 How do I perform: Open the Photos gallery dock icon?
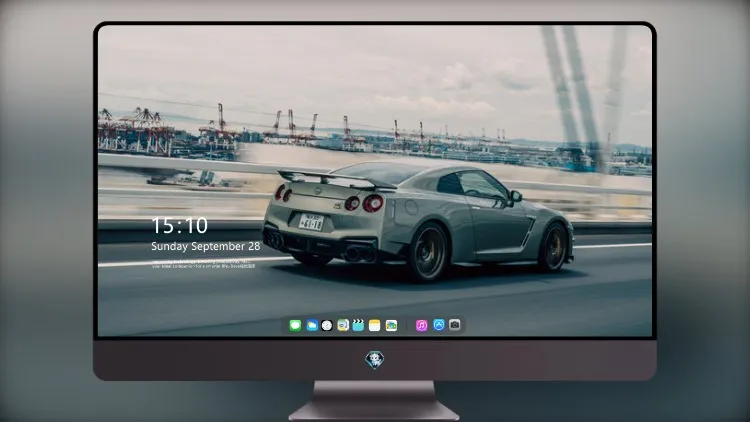[391, 325]
